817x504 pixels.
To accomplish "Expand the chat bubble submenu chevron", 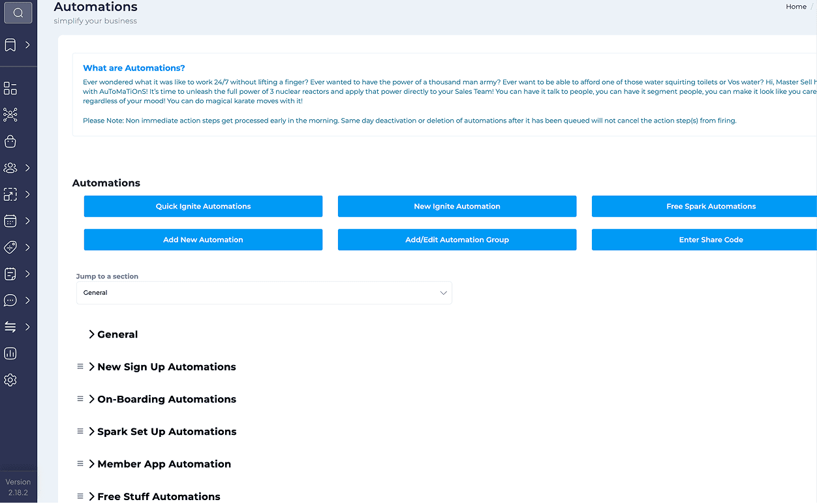I will point(27,301).
